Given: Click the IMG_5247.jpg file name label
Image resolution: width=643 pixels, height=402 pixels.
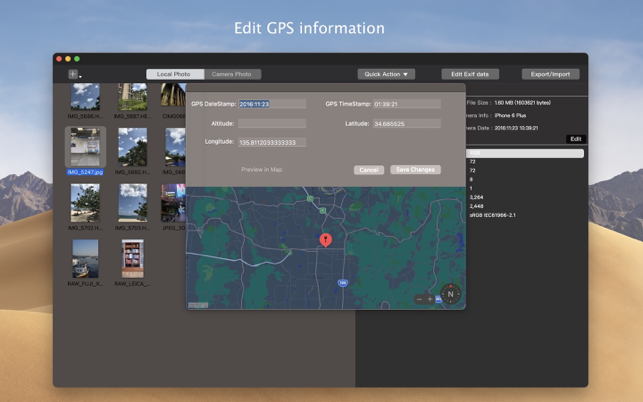Looking at the screenshot, I should click(85, 172).
